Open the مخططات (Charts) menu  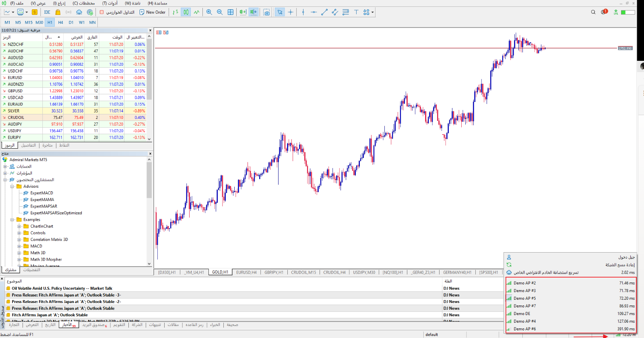(x=84, y=3)
